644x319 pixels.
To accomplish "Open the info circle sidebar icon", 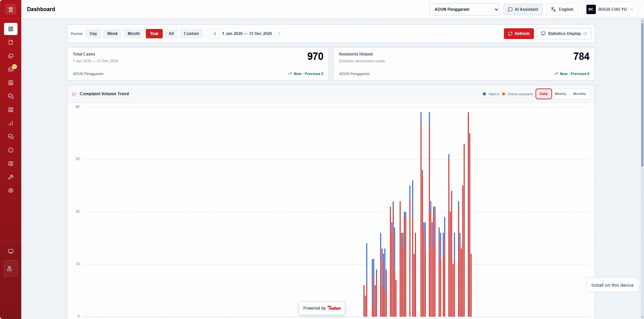I will 11,150.
